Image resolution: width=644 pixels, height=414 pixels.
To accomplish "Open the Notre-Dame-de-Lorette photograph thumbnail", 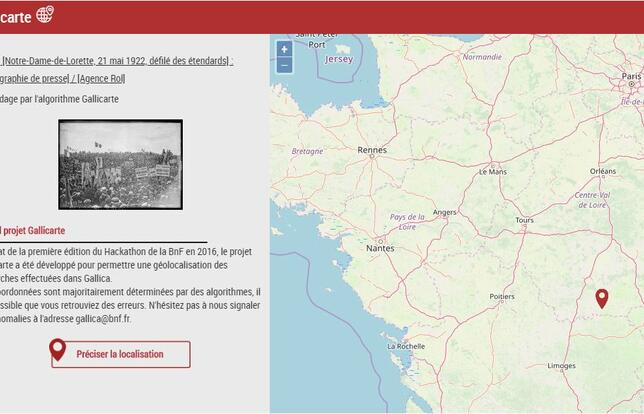I will tap(120, 165).
